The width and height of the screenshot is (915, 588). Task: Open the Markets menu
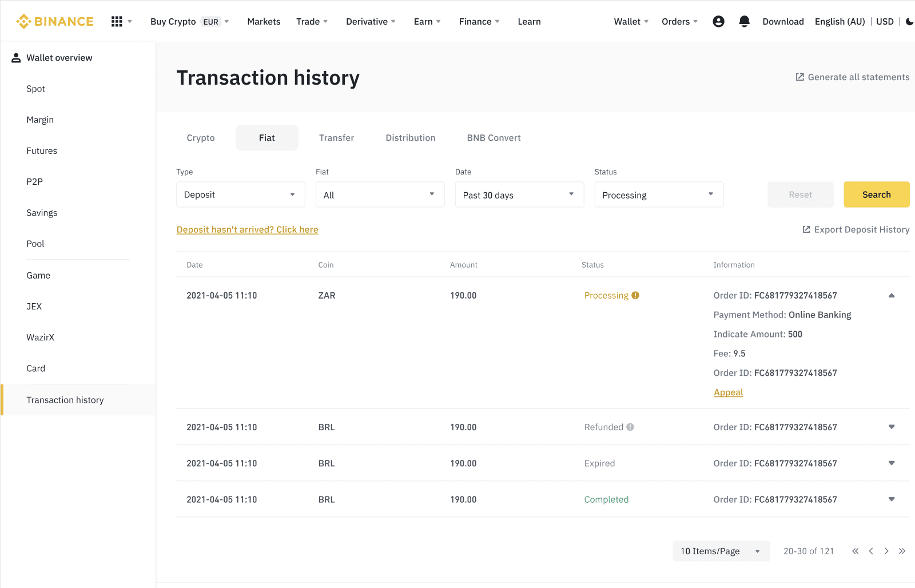[264, 21]
